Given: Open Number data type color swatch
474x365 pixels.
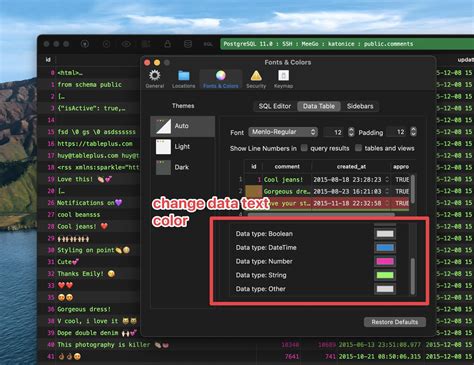Looking at the screenshot, I should [x=385, y=261].
